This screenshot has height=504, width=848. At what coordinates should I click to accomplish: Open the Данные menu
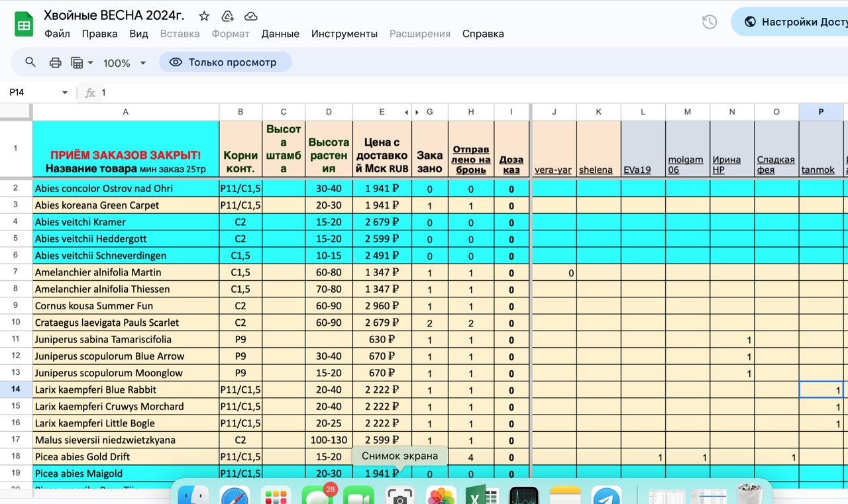[x=280, y=34]
